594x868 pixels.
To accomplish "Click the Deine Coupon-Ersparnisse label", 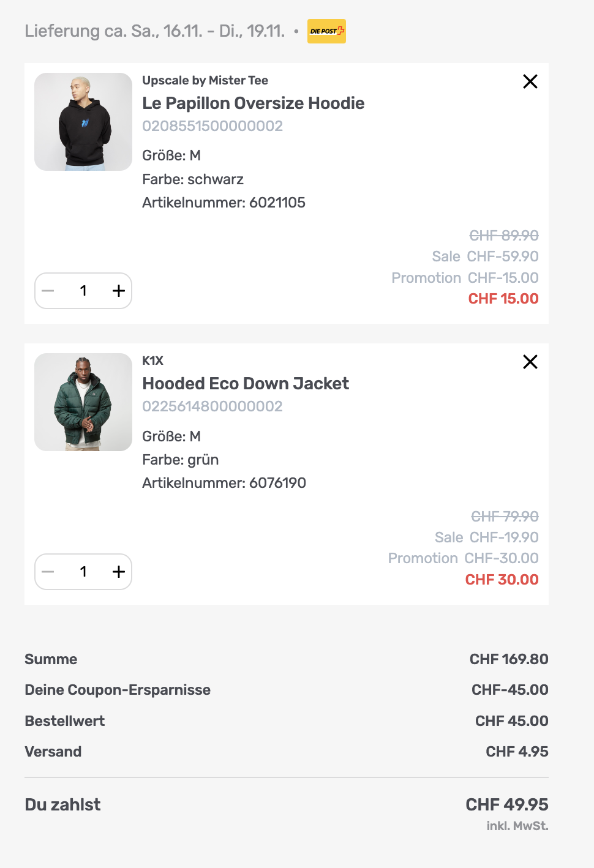I will click(x=118, y=690).
